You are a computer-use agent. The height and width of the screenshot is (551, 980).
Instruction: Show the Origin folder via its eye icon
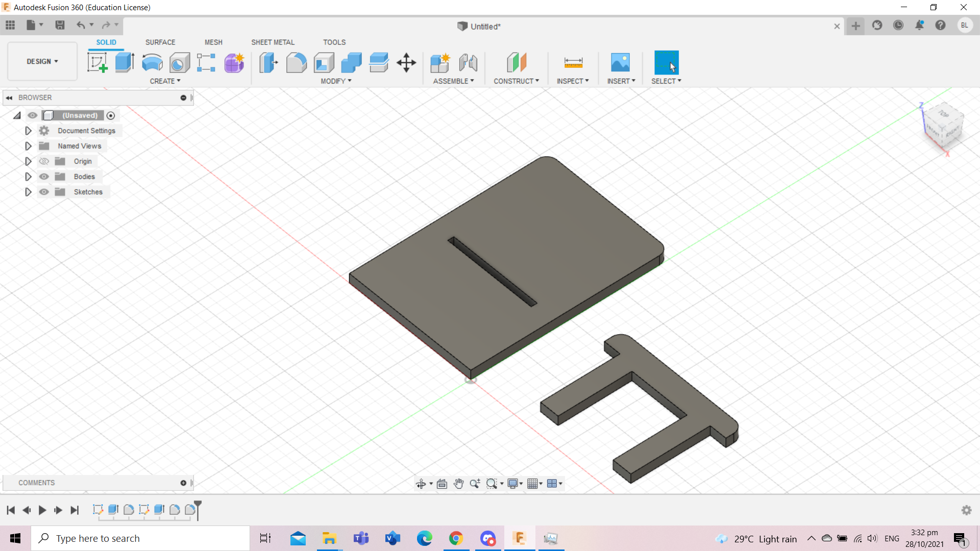(x=44, y=161)
